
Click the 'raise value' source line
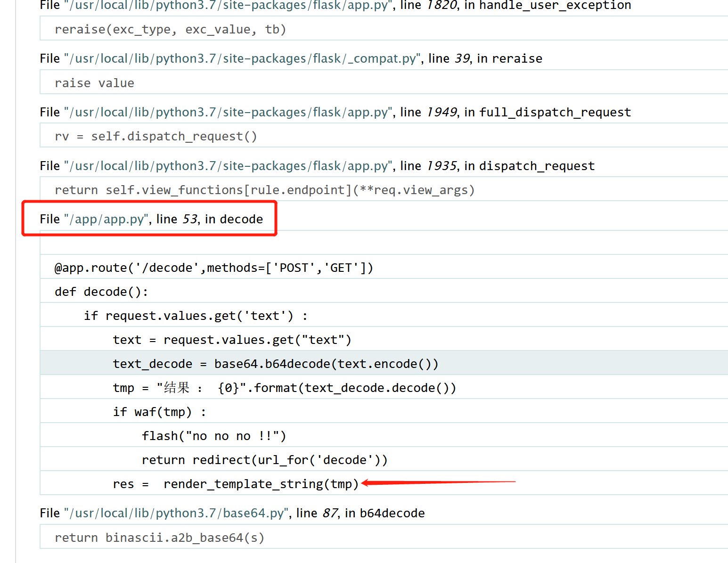(x=384, y=83)
